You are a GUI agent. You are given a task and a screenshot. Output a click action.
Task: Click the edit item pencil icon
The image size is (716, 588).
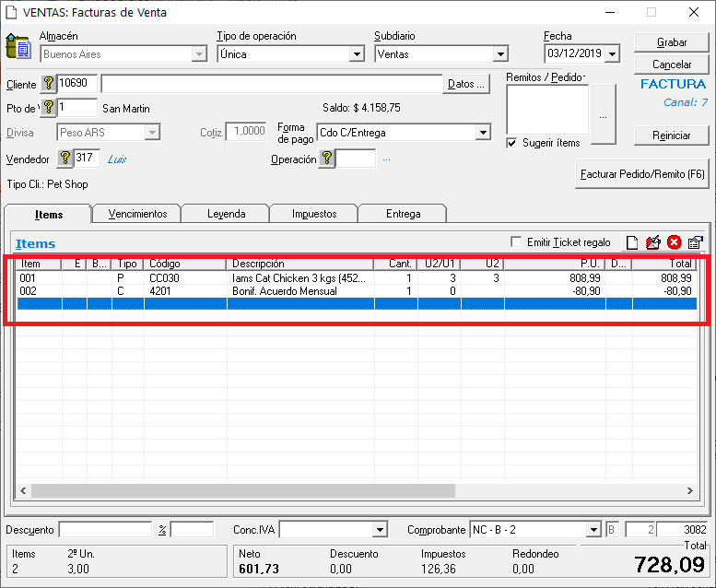653,243
